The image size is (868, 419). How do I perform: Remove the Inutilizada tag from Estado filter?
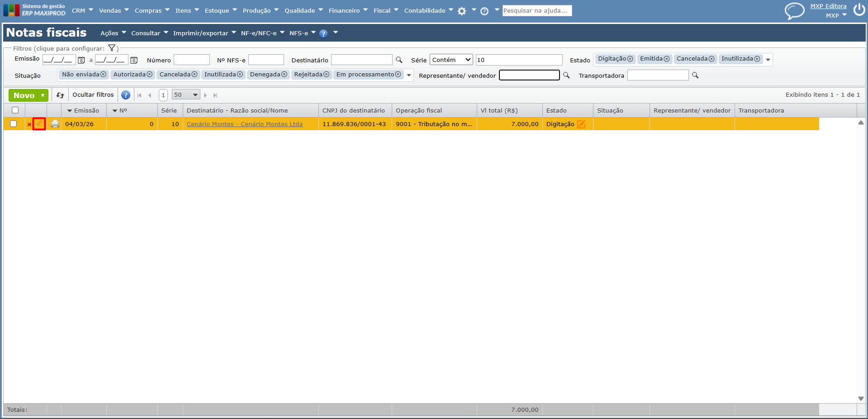[757, 59]
